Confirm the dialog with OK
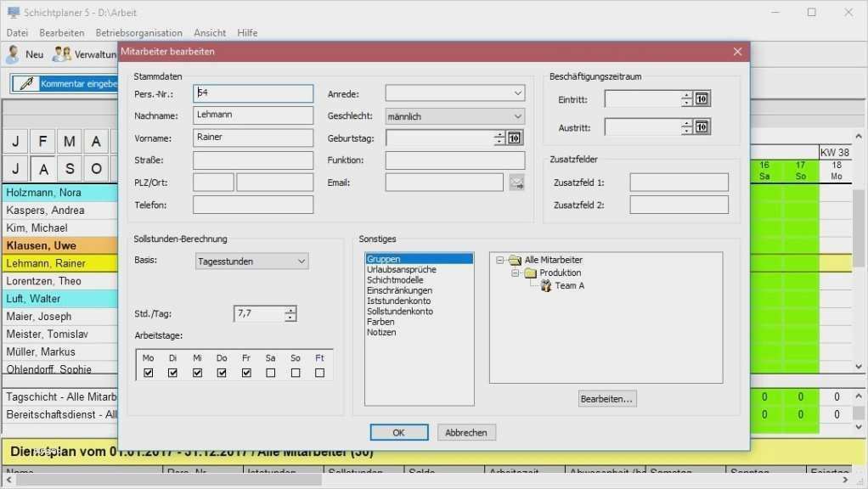Image resolution: width=868 pixels, height=489 pixels. click(398, 432)
